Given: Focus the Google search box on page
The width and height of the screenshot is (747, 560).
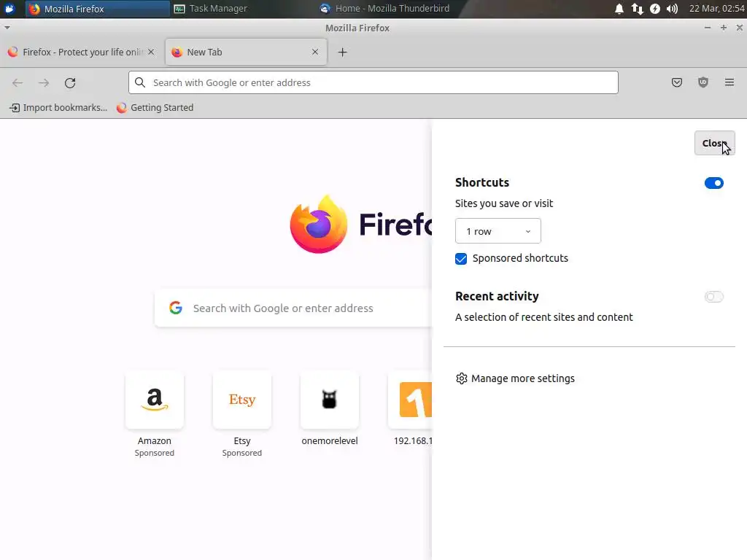Looking at the screenshot, I should point(293,308).
